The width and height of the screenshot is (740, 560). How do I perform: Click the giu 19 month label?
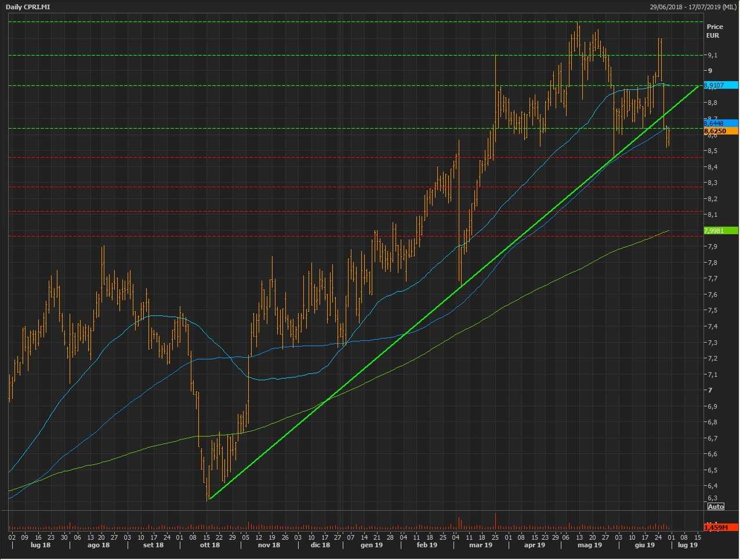645,545
